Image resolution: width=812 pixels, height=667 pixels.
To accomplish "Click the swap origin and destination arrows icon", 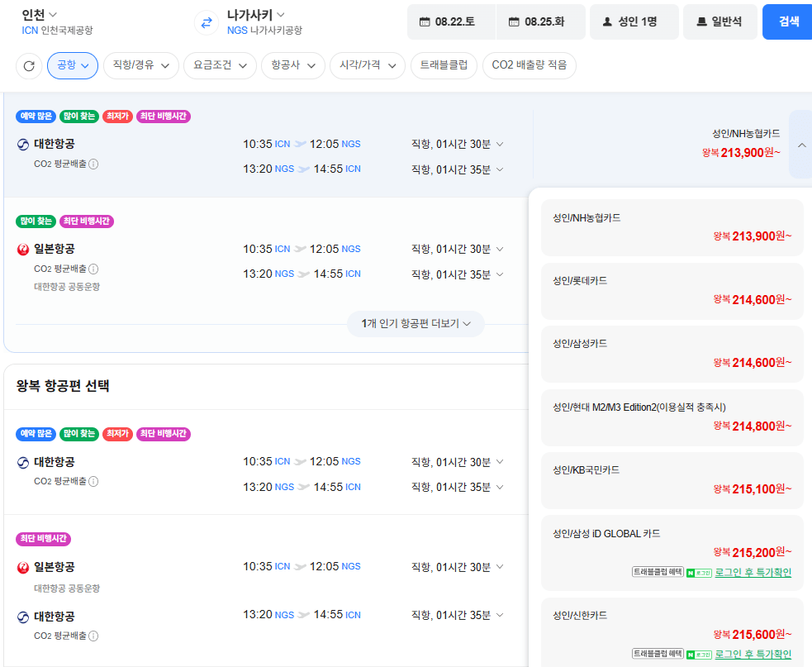I will (x=207, y=23).
